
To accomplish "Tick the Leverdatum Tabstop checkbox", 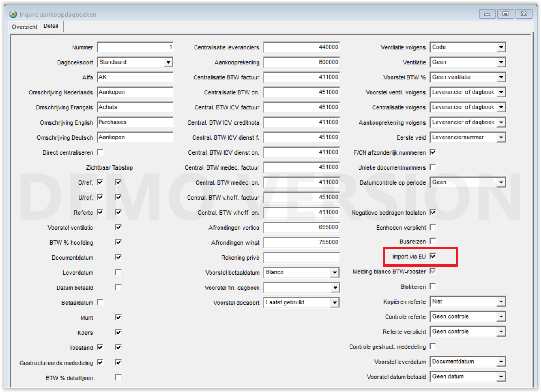I will [x=118, y=272].
